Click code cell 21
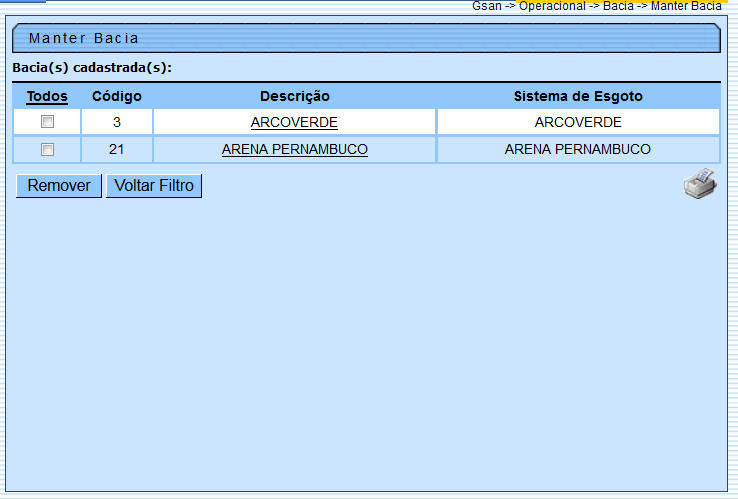 (x=117, y=149)
